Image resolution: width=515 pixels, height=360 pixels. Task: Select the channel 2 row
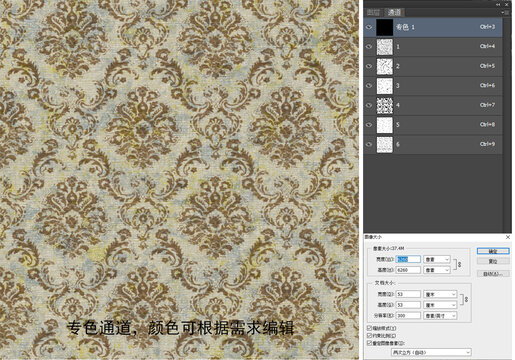pyautogui.click(x=433, y=66)
